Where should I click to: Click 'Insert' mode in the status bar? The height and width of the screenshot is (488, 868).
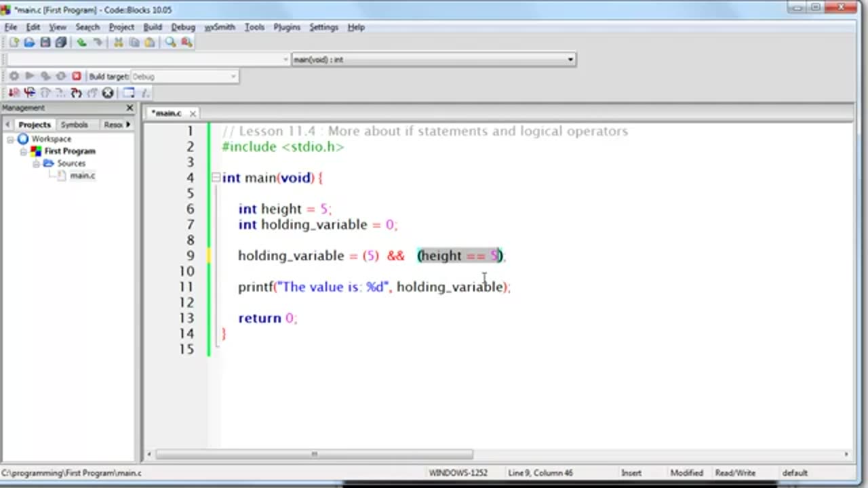[631, 473]
